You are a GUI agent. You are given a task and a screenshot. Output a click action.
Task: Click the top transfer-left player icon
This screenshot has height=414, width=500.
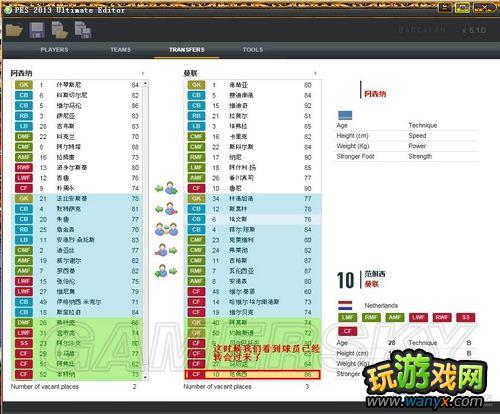[166, 189]
